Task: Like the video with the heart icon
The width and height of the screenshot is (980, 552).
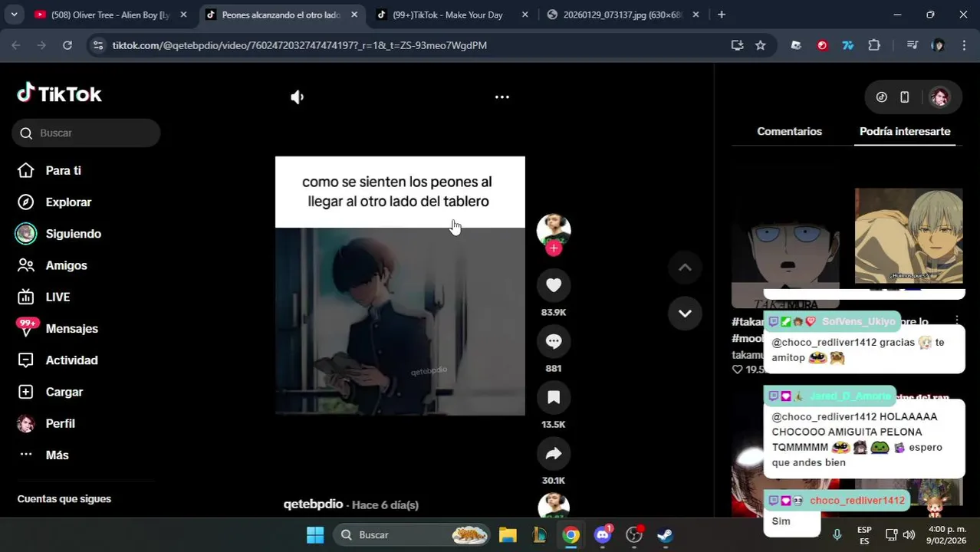Action: (x=554, y=285)
